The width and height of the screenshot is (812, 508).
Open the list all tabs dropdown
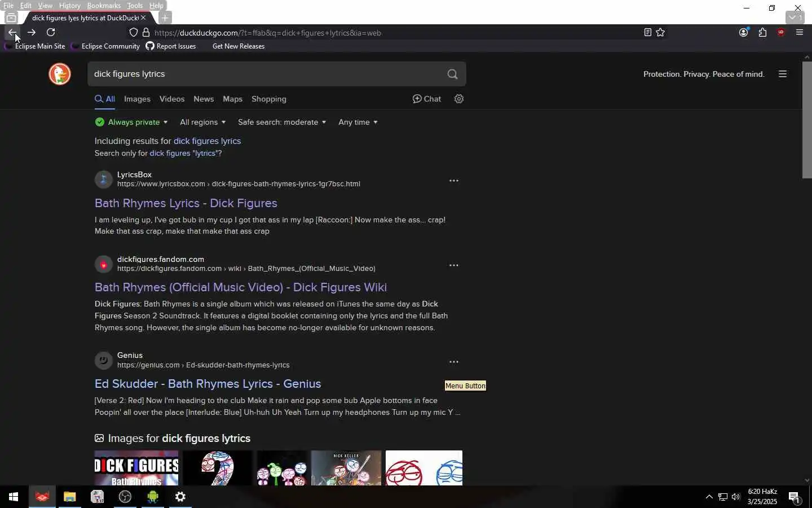pos(796,18)
